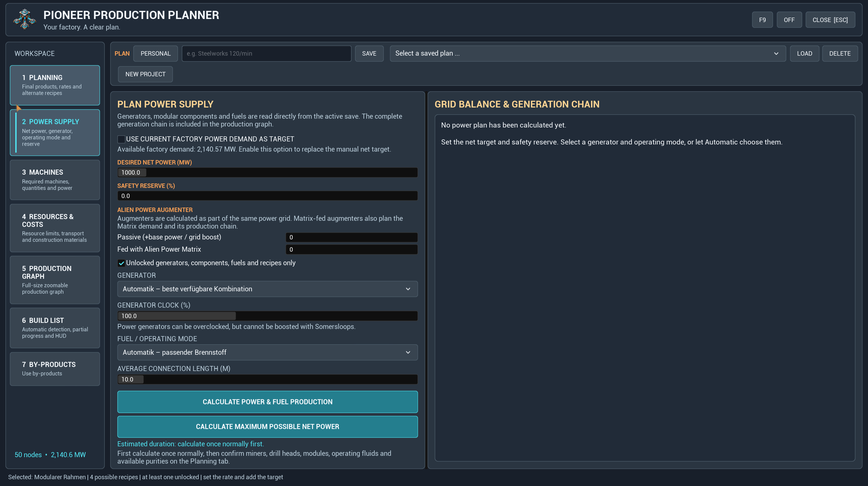
Task: Switch to the 5 Production Graph tab
Action: [x=55, y=280]
